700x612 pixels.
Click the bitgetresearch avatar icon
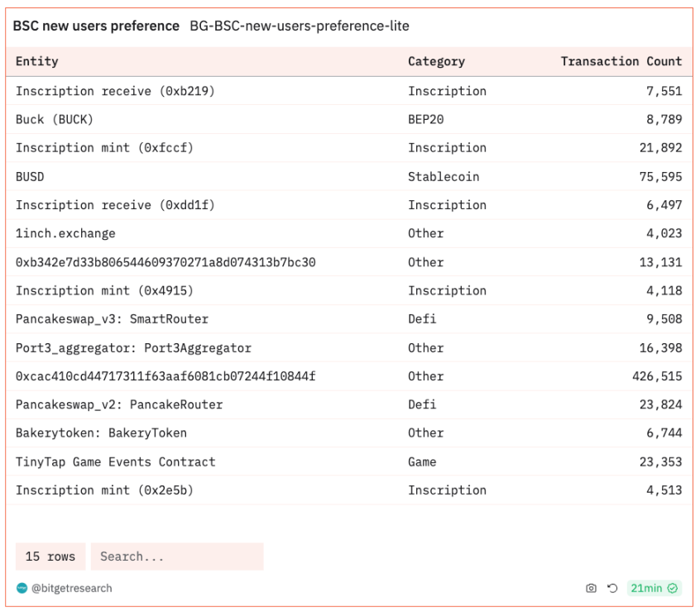[22, 588]
